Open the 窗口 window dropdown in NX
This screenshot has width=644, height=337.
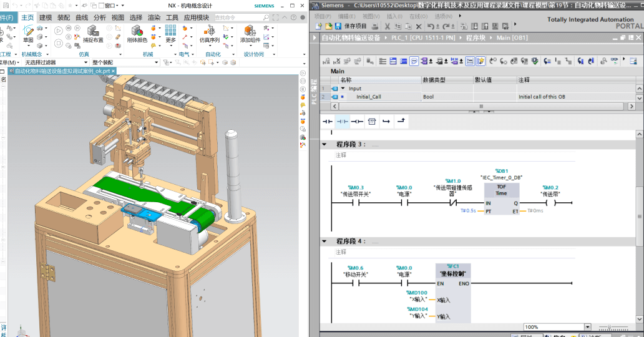[110, 6]
